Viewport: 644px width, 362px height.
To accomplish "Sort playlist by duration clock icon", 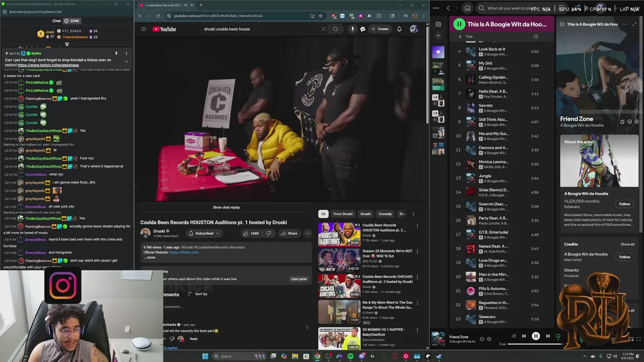I will click(x=536, y=37).
